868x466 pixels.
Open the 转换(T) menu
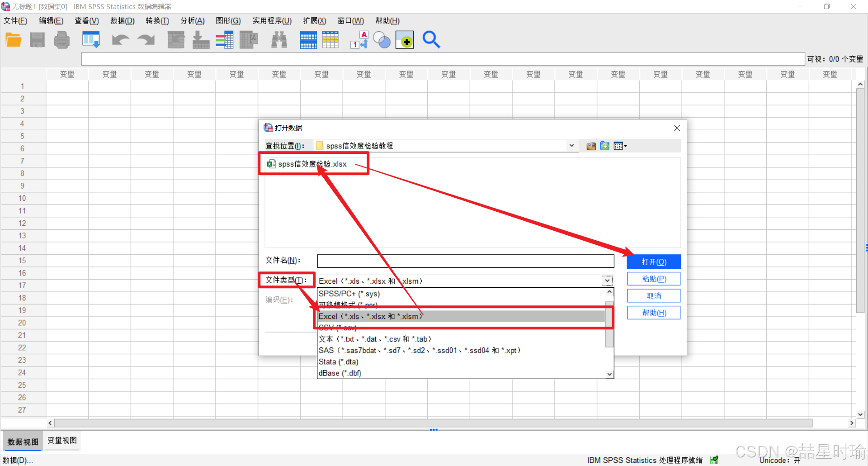click(157, 21)
